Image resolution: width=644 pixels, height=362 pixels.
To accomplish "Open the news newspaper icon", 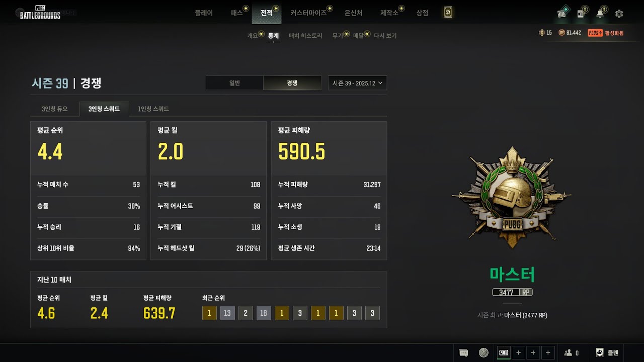I will [x=581, y=13].
